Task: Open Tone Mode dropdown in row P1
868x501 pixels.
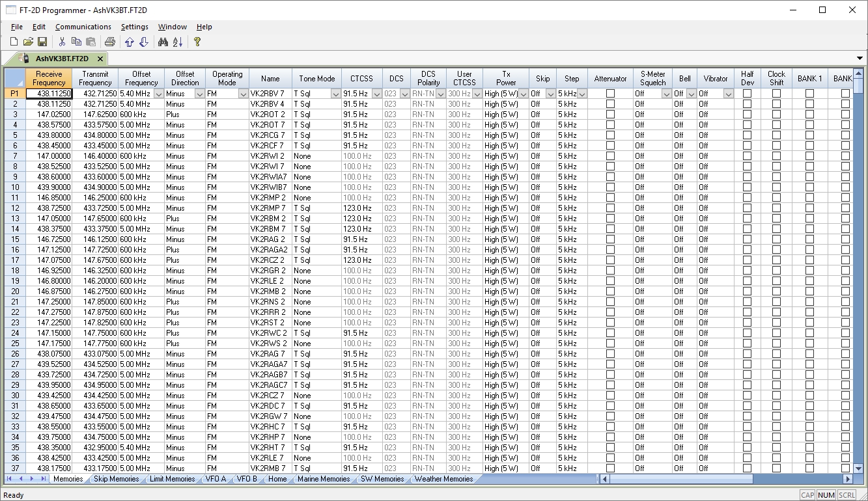Action: pyautogui.click(x=336, y=94)
